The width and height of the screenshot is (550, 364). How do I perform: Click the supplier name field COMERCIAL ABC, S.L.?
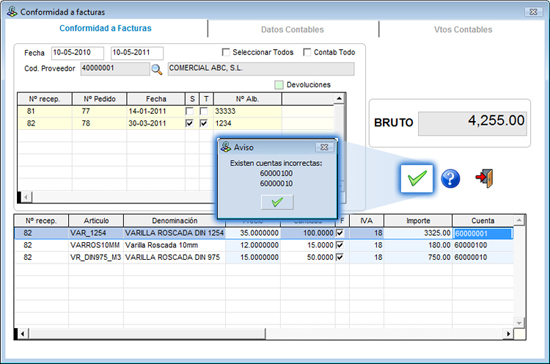pos(261,69)
